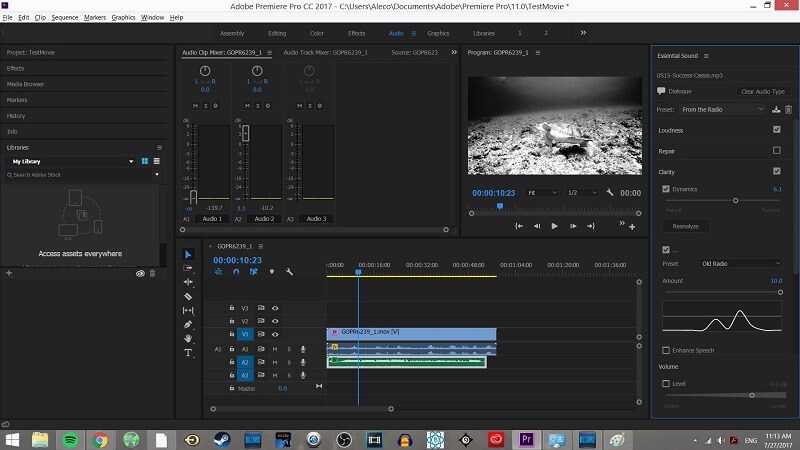This screenshot has width=800, height=450.
Task: Go to In point in Program monitor
Action: [x=519, y=226]
